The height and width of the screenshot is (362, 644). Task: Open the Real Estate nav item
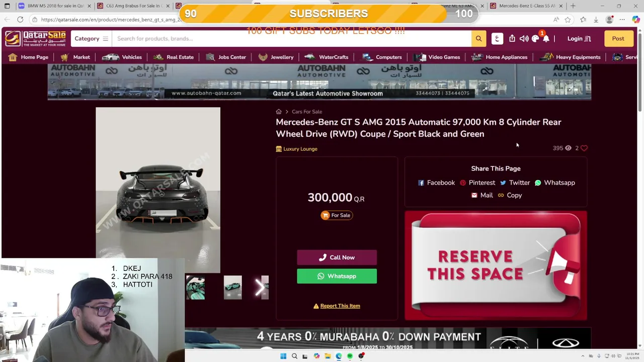(x=174, y=57)
